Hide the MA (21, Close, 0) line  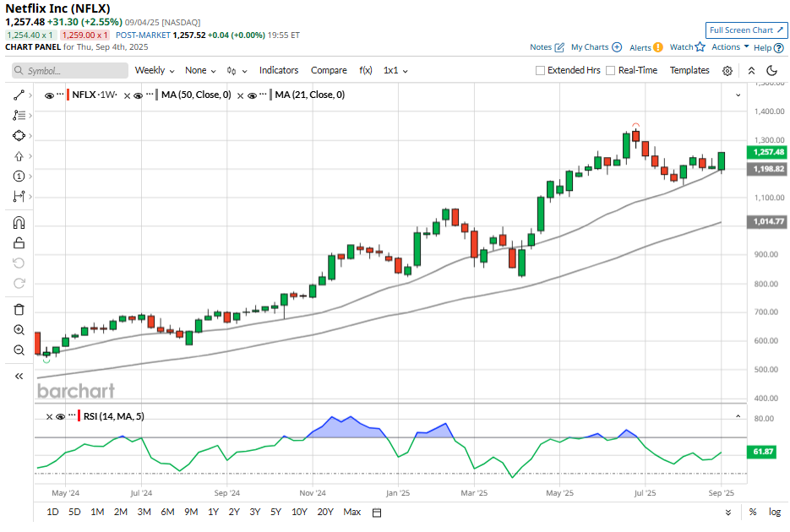pos(252,95)
